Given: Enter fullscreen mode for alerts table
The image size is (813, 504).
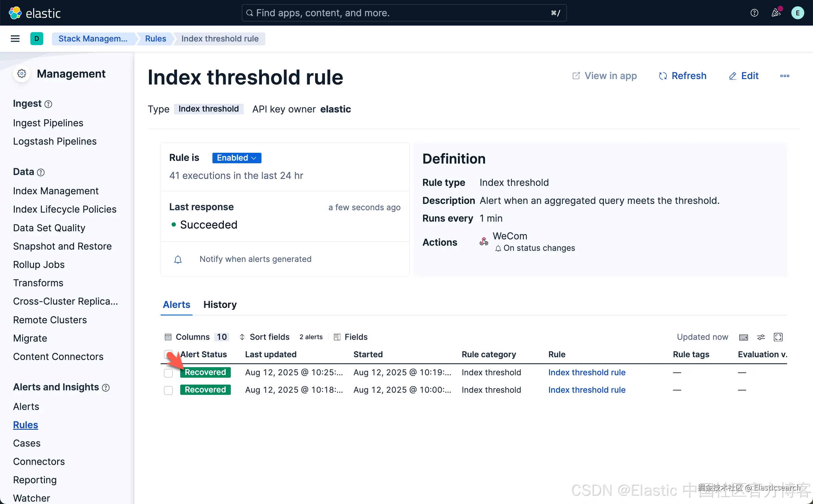Looking at the screenshot, I should (x=778, y=337).
